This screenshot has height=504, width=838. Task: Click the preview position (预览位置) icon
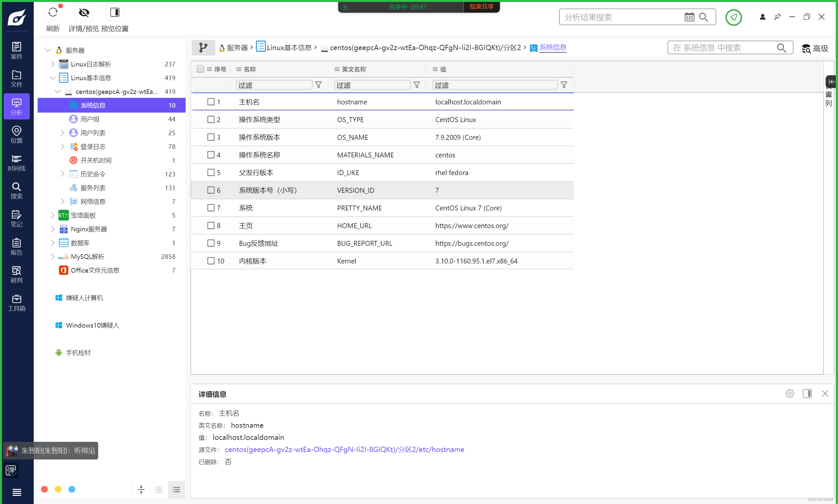point(115,13)
